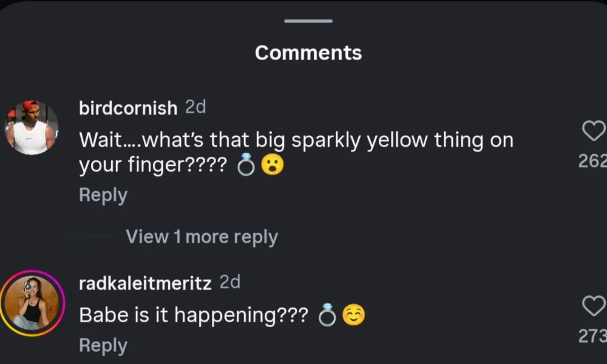The image size is (607, 364).
Task: Click the birdcornish username
Action: point(128,108)
